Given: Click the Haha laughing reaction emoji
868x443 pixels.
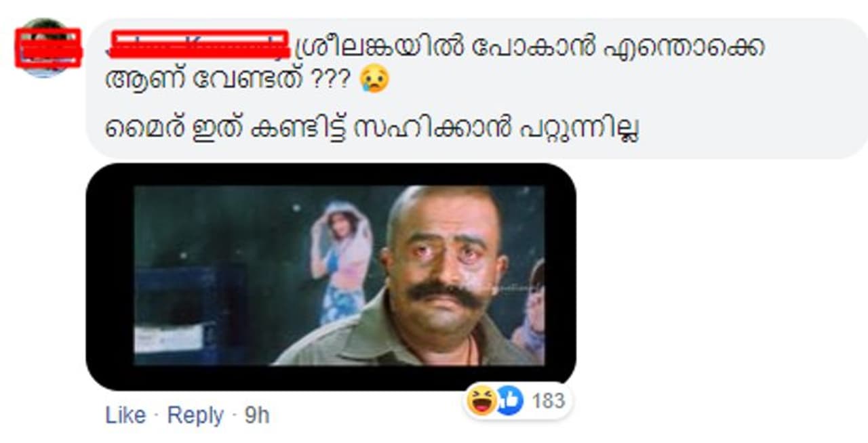Looking at the screenshot, I should coord(481,401).
